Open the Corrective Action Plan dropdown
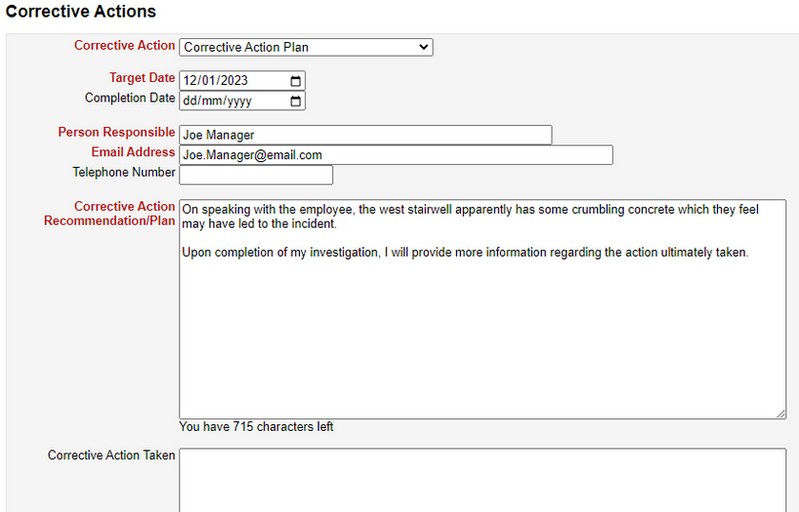Screen dimensions: 799x512 (305, 47)
